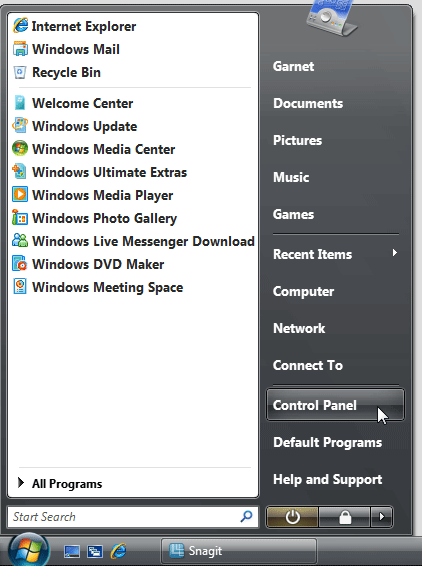Click the Recycle Bin text label
Screen dimensions: 422x566
coord(66,73)
